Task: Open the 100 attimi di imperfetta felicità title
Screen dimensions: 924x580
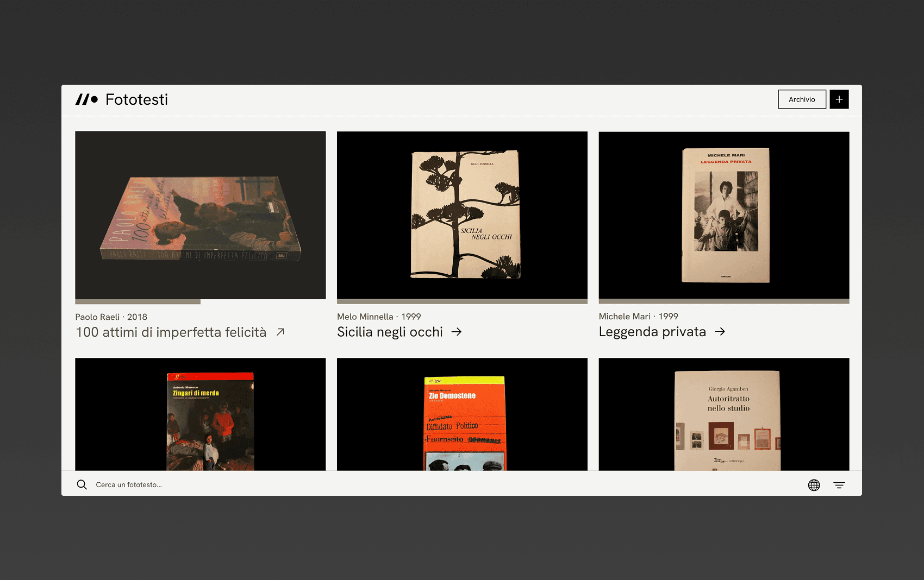Action: pyautogui.click(x=171, y=332)
